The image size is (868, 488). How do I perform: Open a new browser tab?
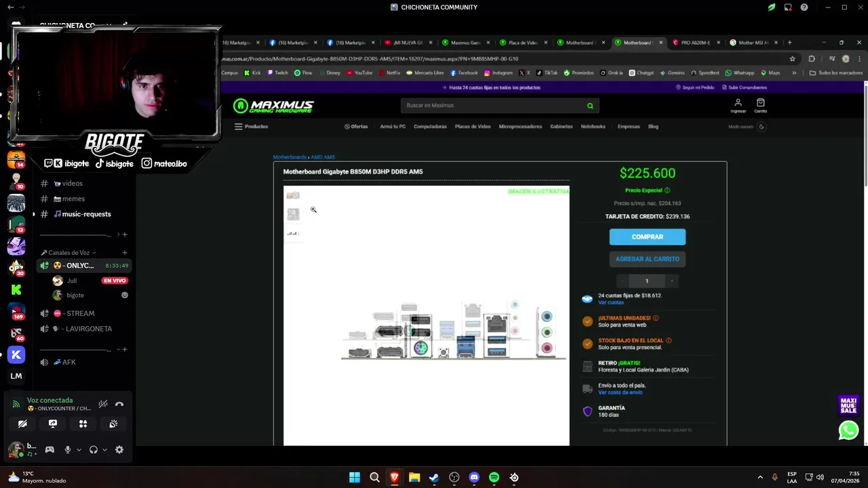pyautogui.click(x=789, y=43)
